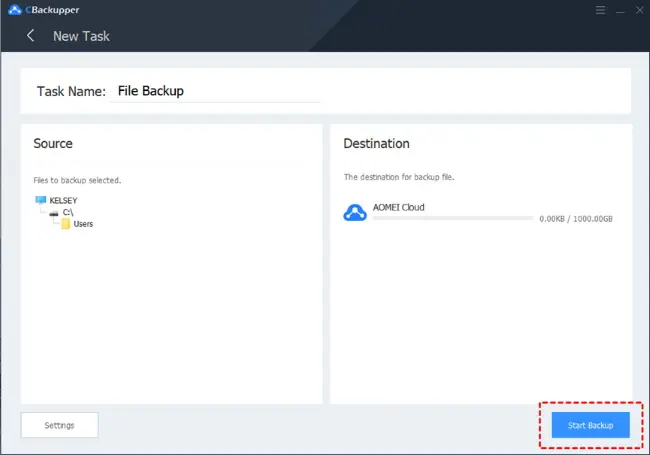Click the Destination panel heading
The width and height of the screenshot is (650, 455).
pos(376,143)
